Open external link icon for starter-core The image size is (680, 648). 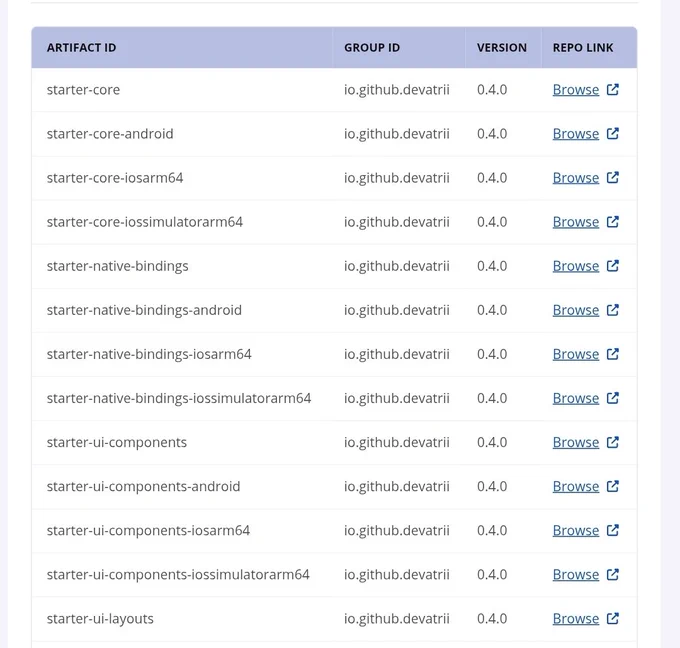(x=612, y=89)
